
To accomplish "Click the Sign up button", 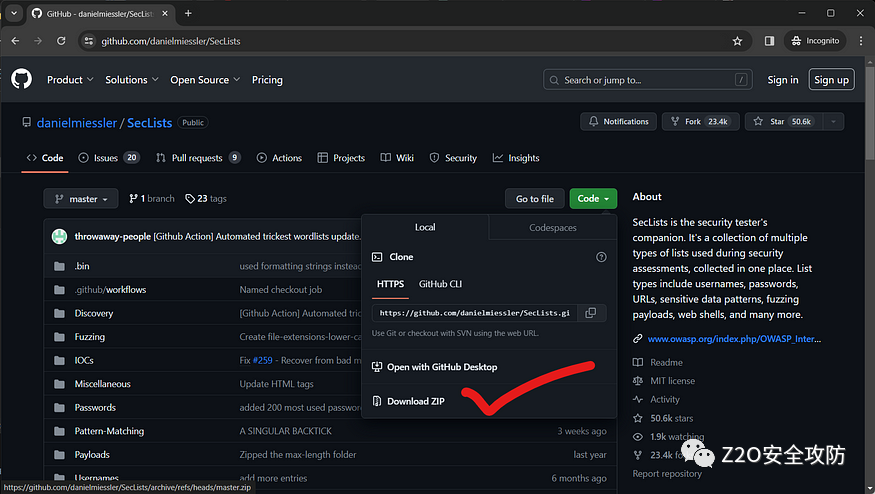I will (x=831, y=80).
